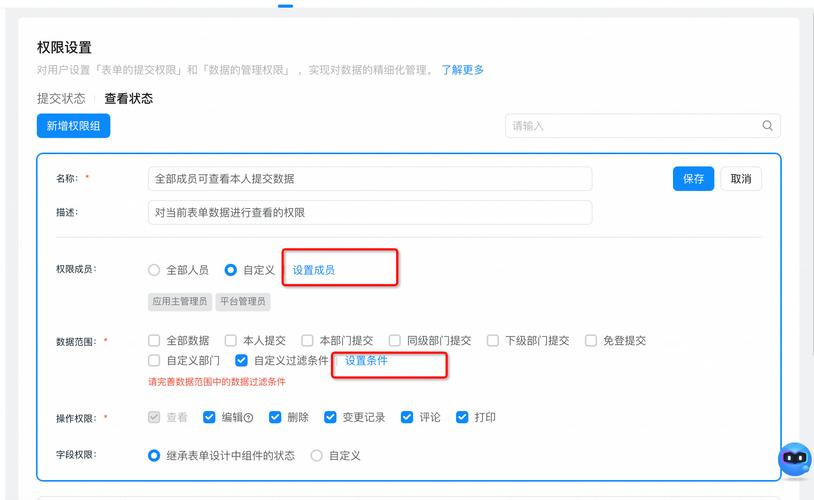814x500 pixels.
Task: Click the 描述 input field
Action: 370,212
